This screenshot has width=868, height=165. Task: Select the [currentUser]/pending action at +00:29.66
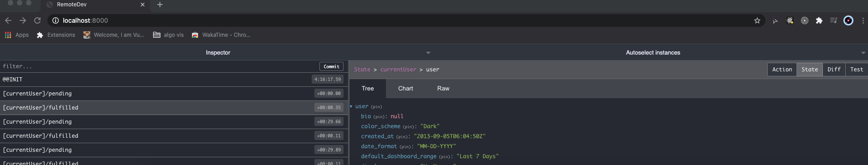(x=174, y=122)
